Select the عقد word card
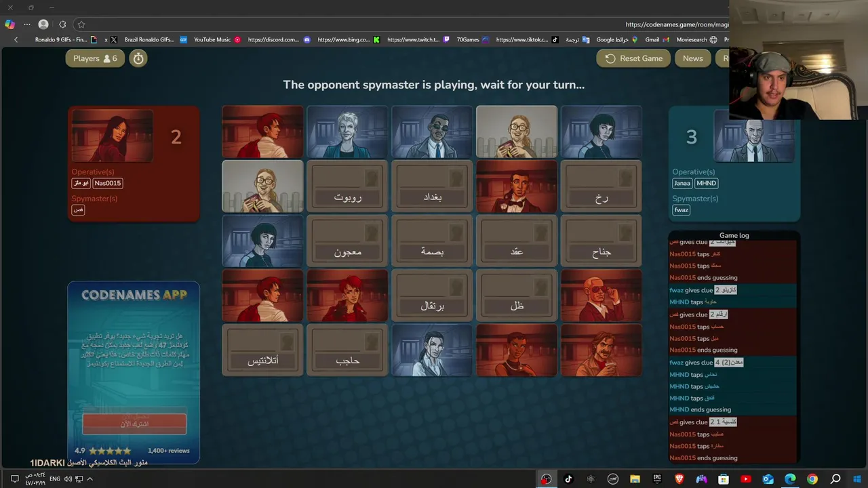This screenshot has height=488, width=868. [517, 241]
